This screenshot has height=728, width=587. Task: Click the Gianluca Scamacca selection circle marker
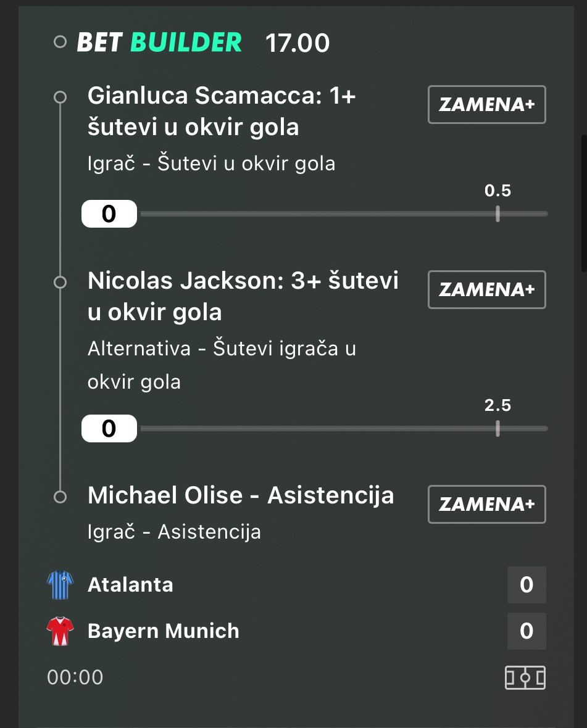coord(60,97)
